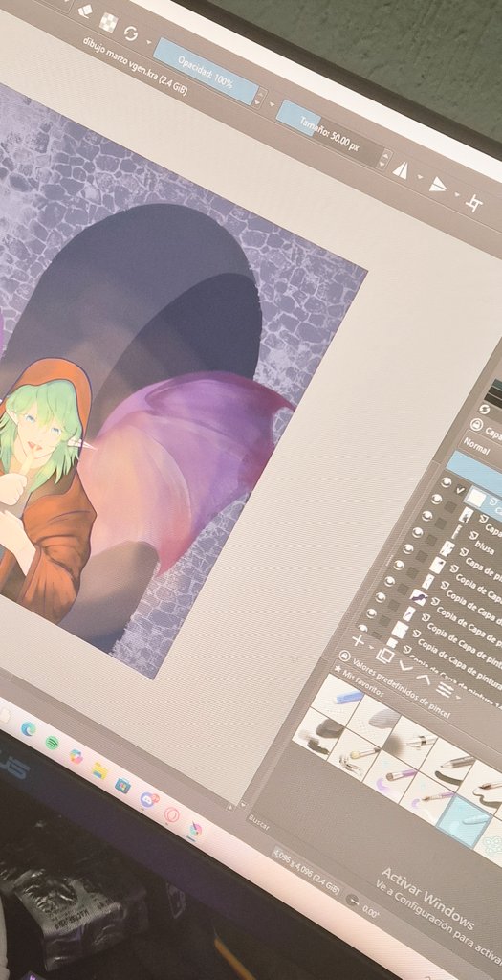
Task: Toggle vertical mirror tool icon
Action: [x=438, y=186]
